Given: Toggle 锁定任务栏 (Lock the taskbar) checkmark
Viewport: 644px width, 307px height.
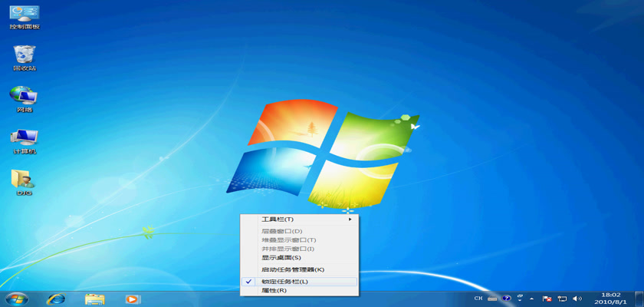Looking at the screenshot, I should point(284,282).
